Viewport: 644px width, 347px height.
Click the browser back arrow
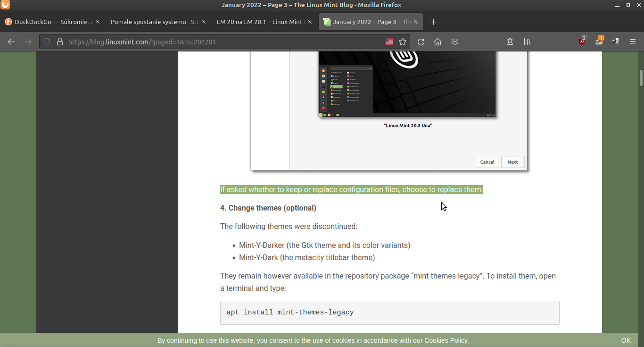(11, 42)
